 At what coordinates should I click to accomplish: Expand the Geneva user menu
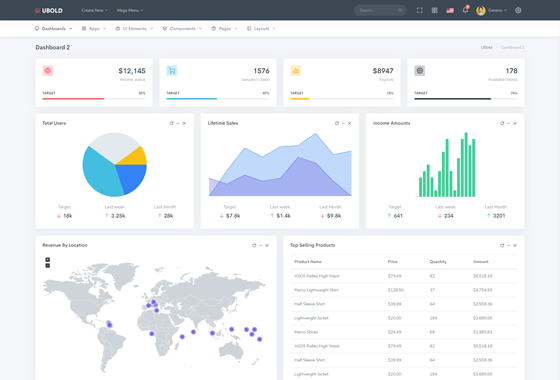(x=497, y=10)
